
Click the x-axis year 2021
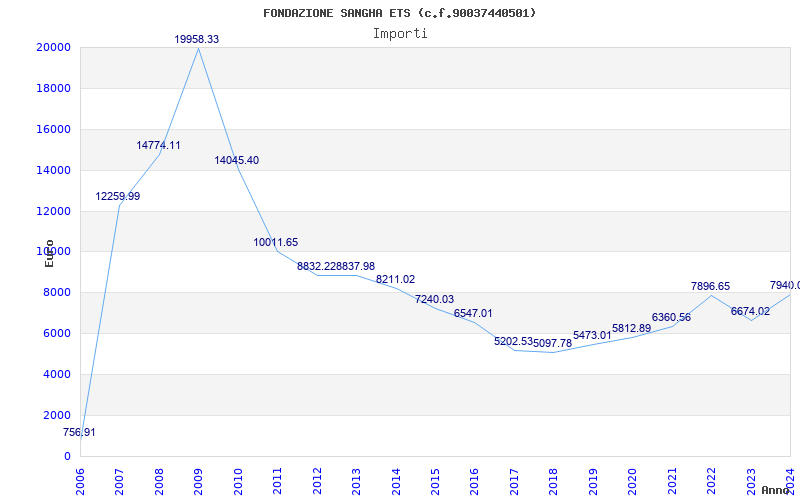click(x=672, y=482)
